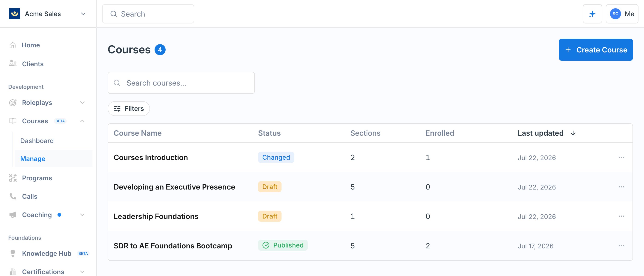Open Coaching in the sidebar
The width and height of the screenshot is (644, 276).
tap(37, 215)
